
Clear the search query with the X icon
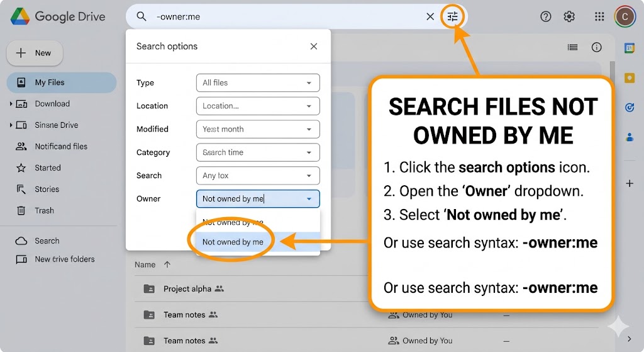[430, 16]
